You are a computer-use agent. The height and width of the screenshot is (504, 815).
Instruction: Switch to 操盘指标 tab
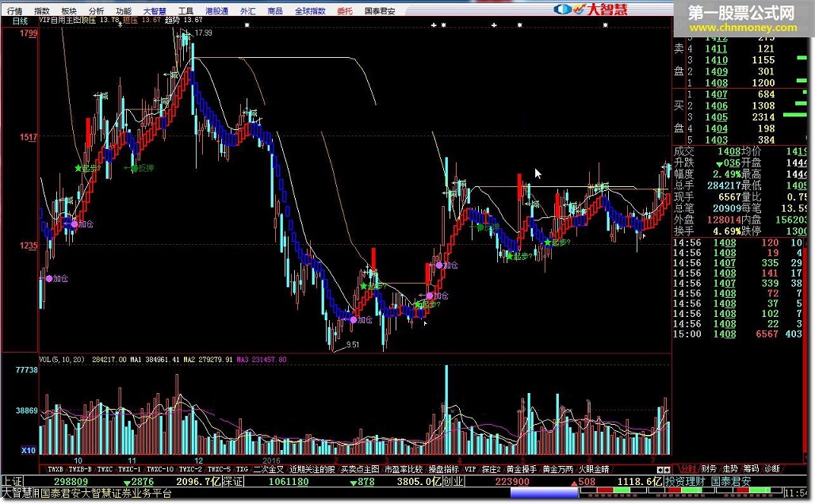[x=443, y=469]
